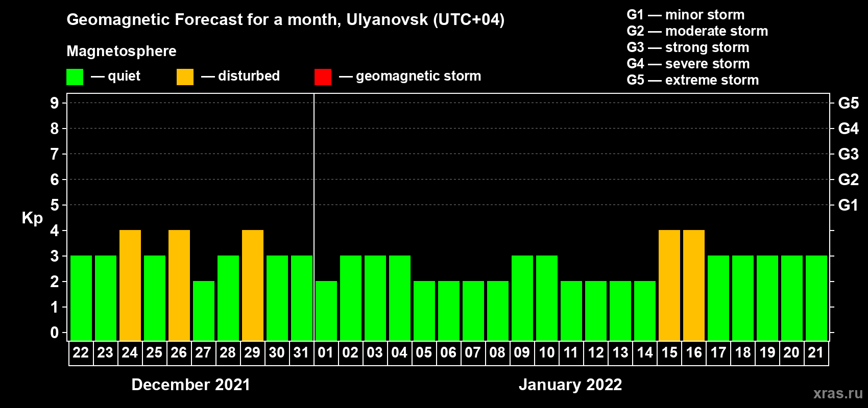This screenshot has width=868, height=408.
Task: Click the xras.ru watermark link
Action: pos(837,393)
